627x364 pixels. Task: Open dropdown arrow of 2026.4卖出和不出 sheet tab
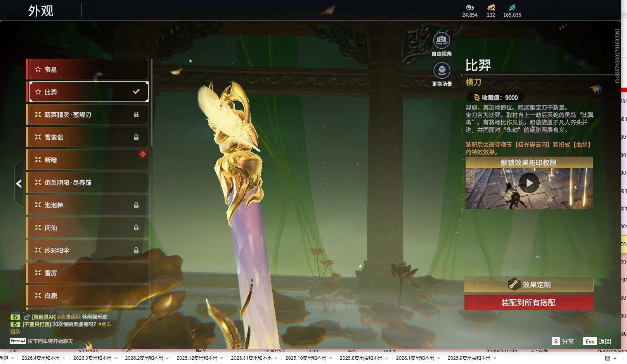(64, 358)
